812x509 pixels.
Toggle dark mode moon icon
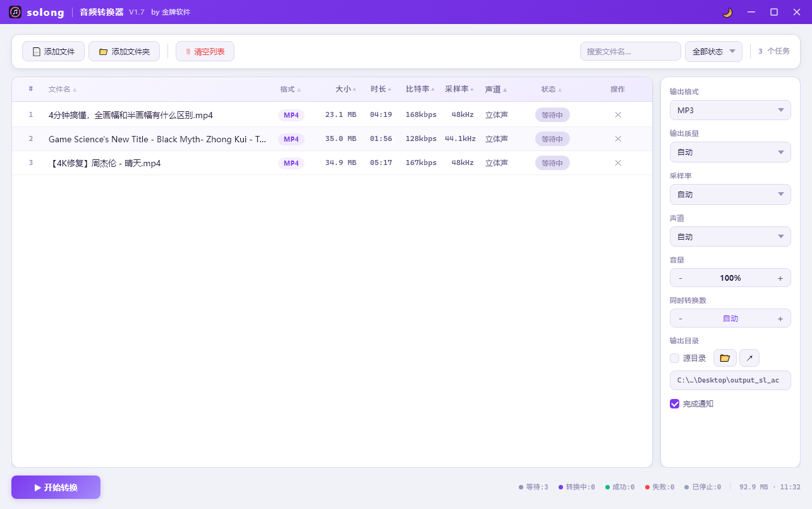point(727,12)
